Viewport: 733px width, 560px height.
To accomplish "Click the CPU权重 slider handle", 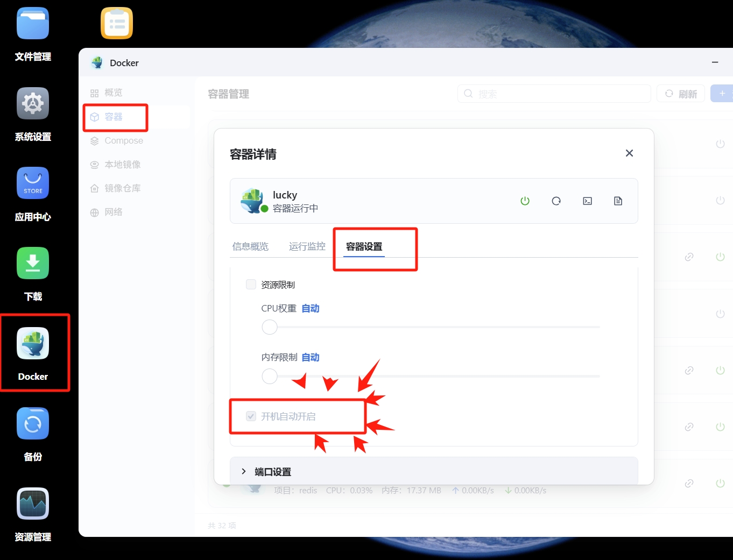I will click(x=270, y=327).
